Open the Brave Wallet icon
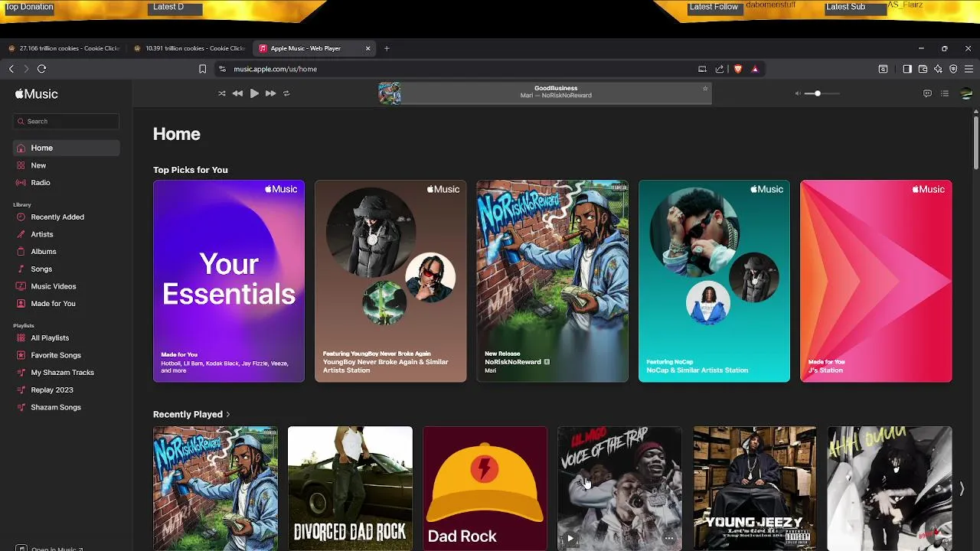 (x=923, y=69)
